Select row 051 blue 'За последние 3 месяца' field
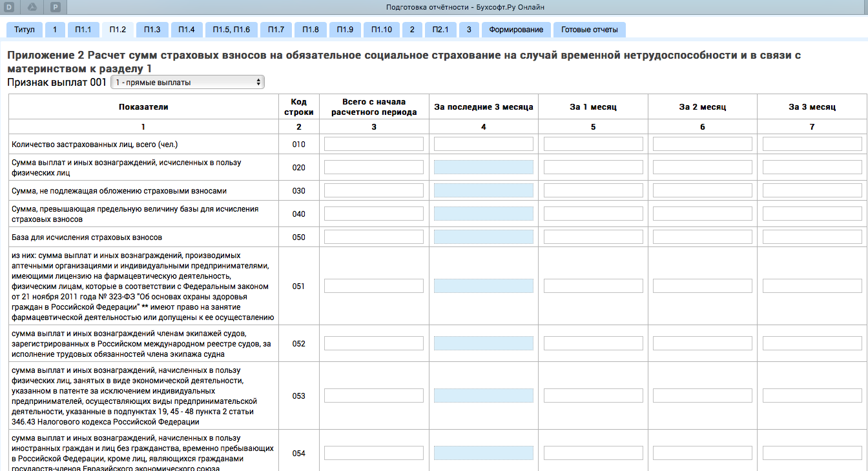This screenshot has height=471, width=868. coord(484,286)
